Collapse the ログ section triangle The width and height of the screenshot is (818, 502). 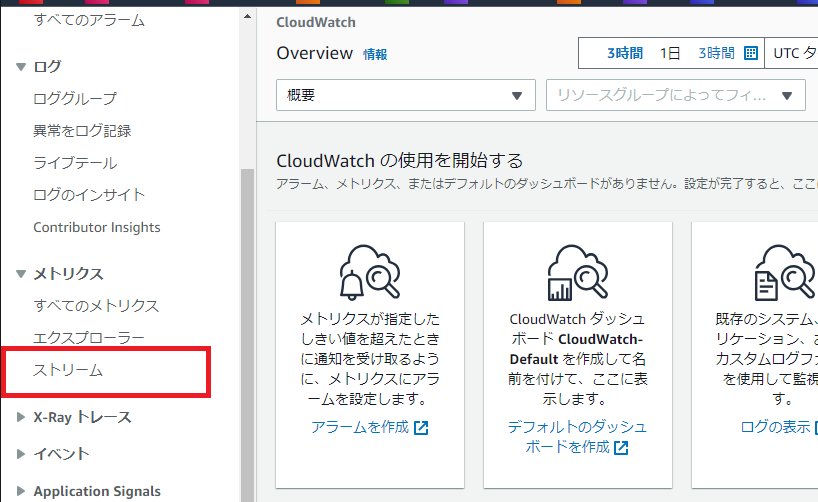21,67
